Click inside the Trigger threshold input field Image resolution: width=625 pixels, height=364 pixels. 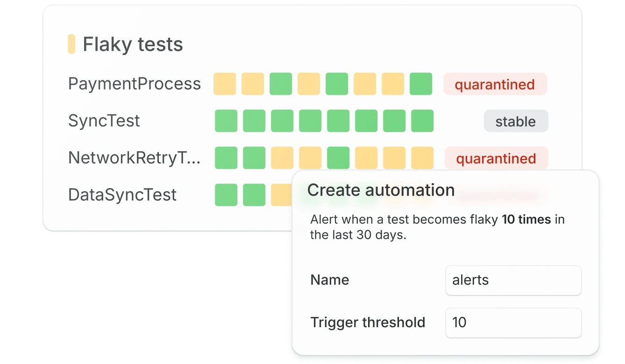click(x=513, y=322)
